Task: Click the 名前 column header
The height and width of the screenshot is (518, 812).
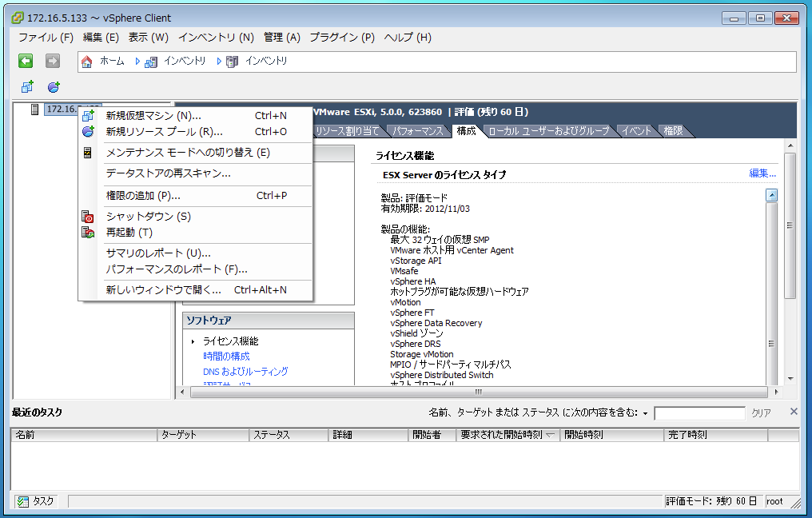Action: point(84,435)
